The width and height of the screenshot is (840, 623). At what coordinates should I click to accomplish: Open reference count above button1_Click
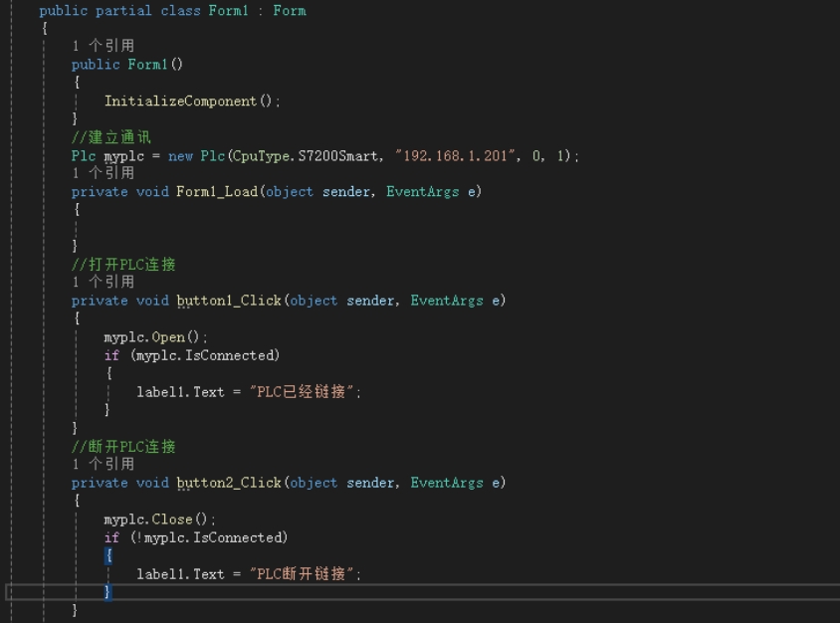point(103,282)
